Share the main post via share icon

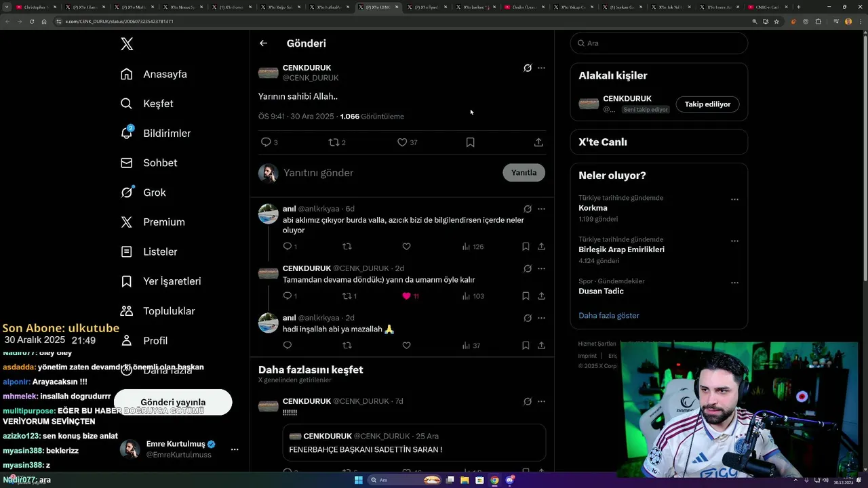click(x=538, y=142)
